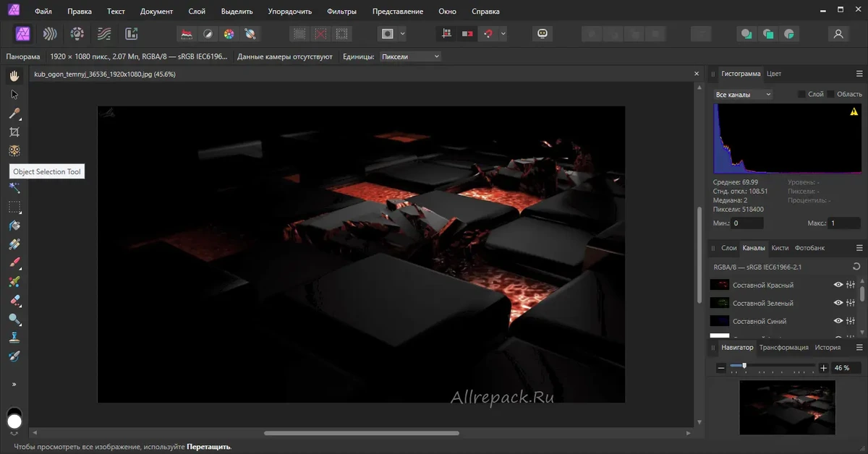The height and width of the screenshot is (454, 868).
Task: Open the account profile icon
Action: 838,33
